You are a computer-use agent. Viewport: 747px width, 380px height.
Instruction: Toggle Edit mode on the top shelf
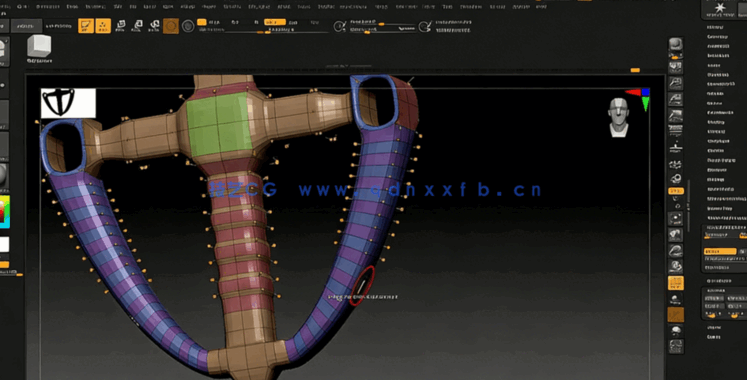pyautogui.click(x=86, y=26)
